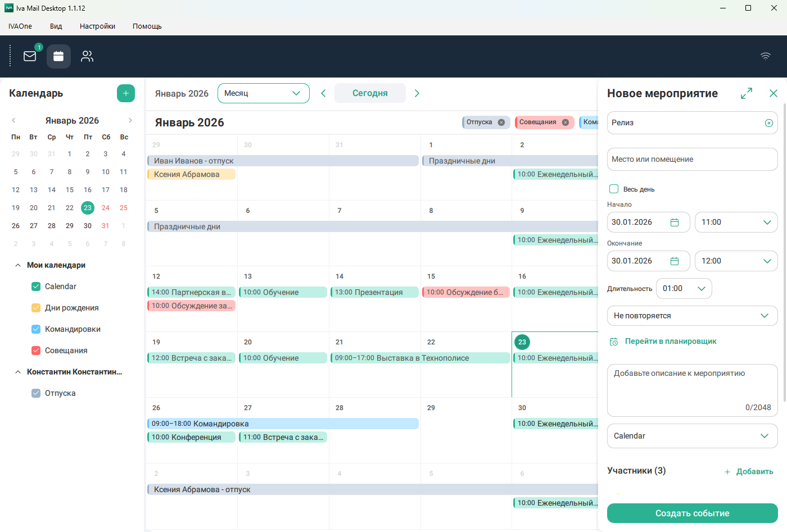This screenshot has height=532, width=787.
Task: Collapse the 'Мои календари' section
Action: (x=18, y=265)
